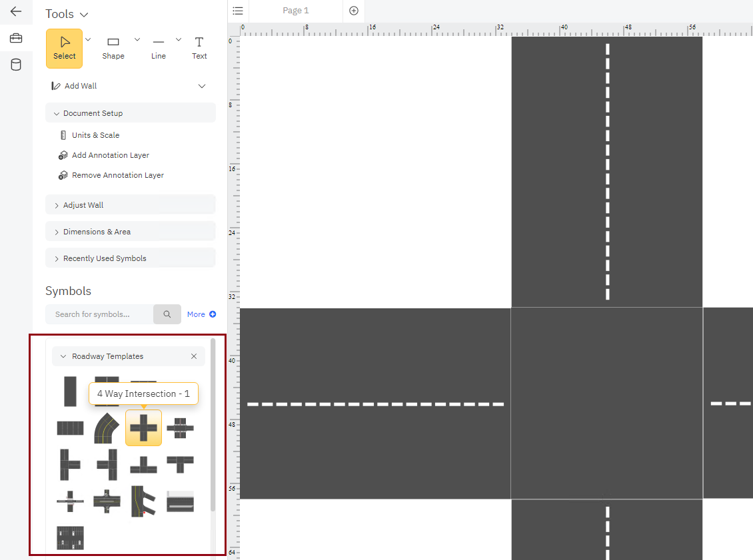Choose the Line drawing tool

coord(159,48)
